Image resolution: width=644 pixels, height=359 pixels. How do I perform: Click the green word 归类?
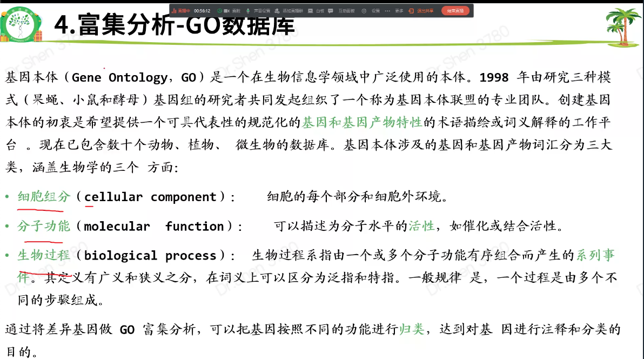click(x=412, y=329)
